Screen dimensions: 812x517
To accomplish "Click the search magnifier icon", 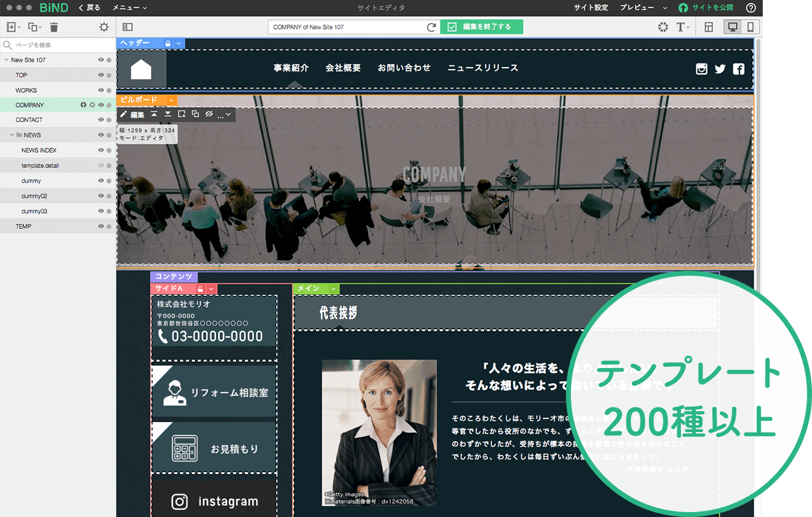I will [7, 45].
